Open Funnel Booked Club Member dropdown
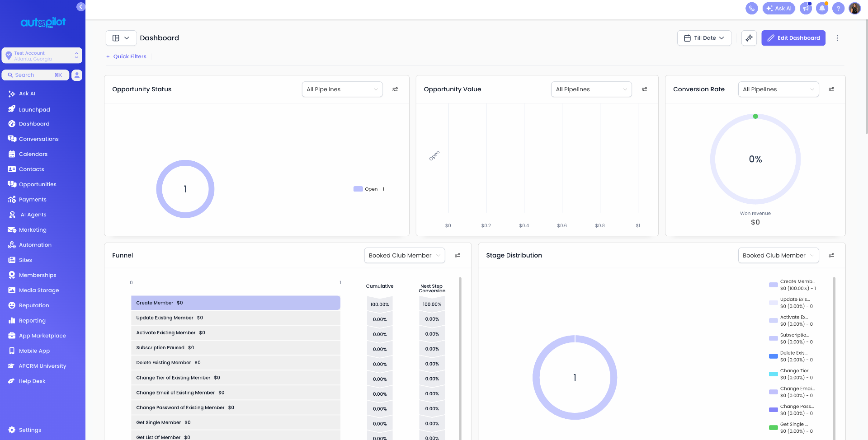This screenshot has width=868, height=440. tap(405, 255)
